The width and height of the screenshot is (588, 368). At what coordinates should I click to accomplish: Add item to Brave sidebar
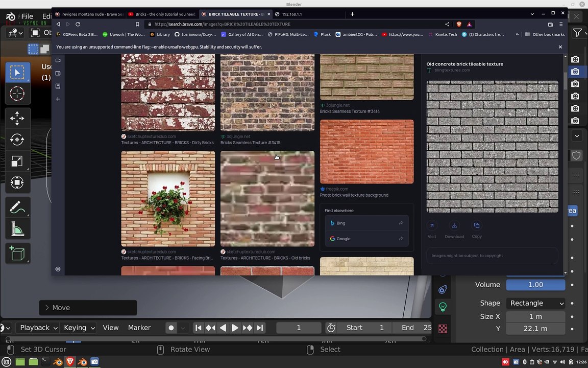point(58,99)
